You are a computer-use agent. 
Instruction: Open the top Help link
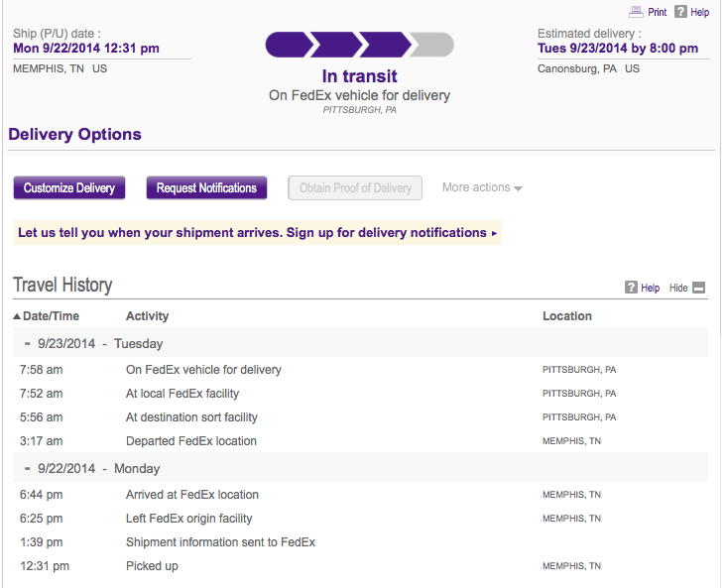pyautogui.click(x=699, y=13)
